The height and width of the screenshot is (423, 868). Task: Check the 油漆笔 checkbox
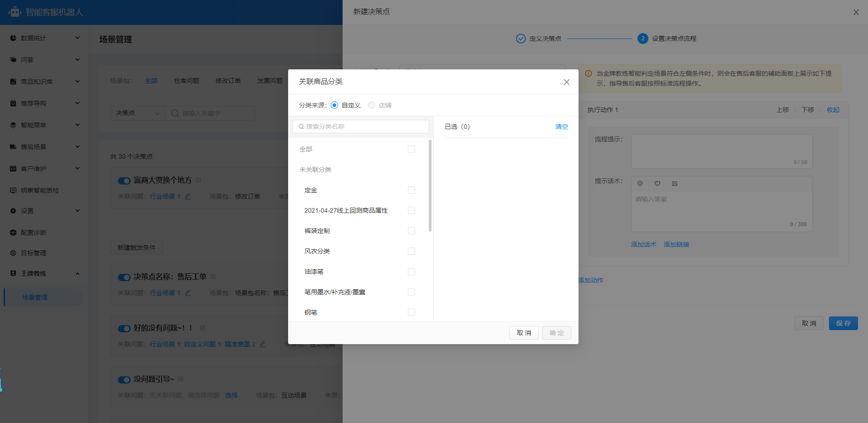pyautogui.click(x=412, y=272)
